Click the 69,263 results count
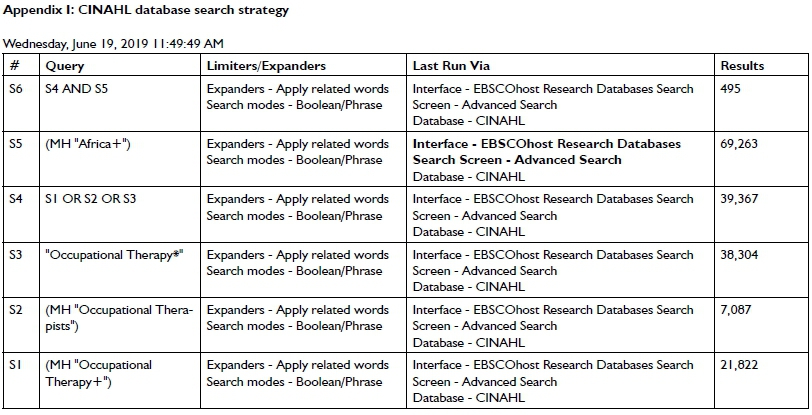This screenshot has height=415, width=812. [741, 144]
